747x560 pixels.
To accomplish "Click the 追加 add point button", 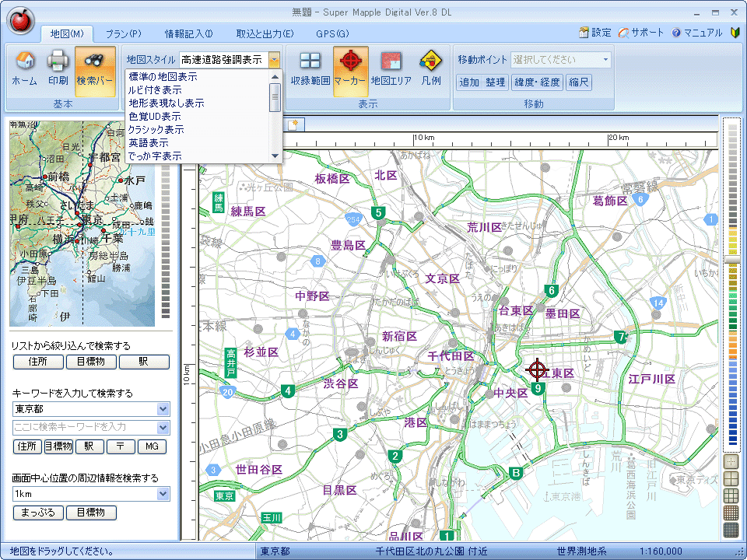I will [469, 82].
